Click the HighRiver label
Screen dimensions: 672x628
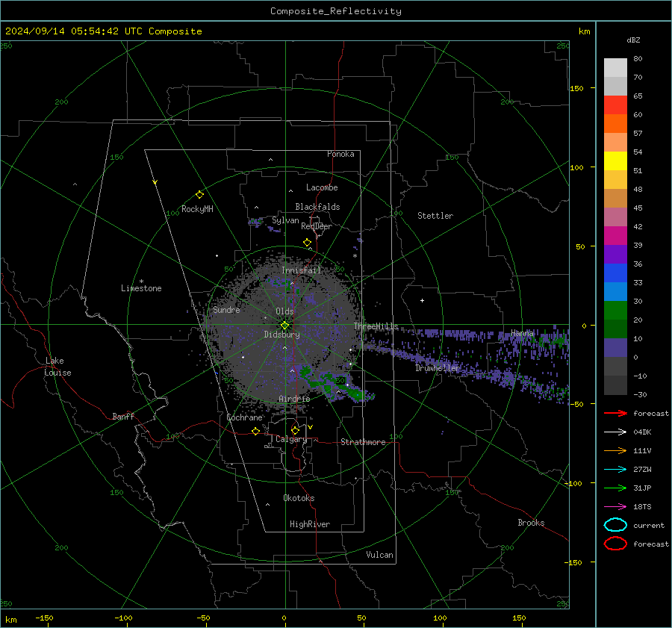[310, 524]
